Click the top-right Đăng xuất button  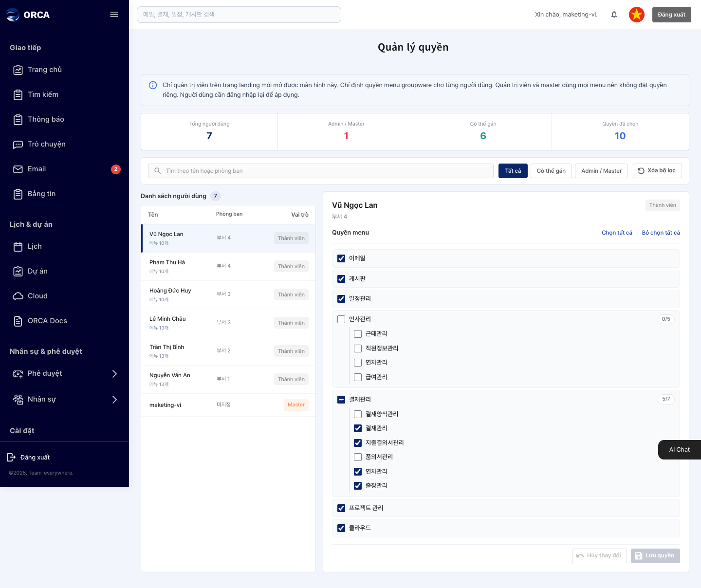tap(671, 15)
